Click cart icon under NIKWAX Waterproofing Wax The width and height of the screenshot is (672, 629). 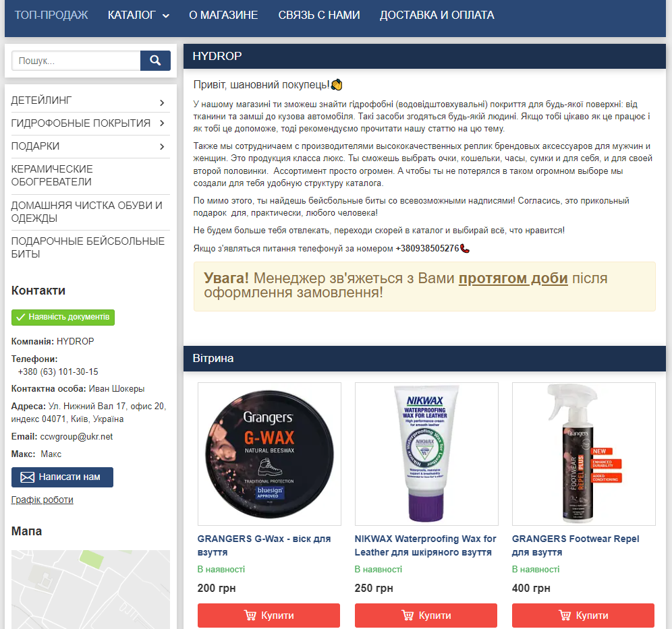point(408,616)
